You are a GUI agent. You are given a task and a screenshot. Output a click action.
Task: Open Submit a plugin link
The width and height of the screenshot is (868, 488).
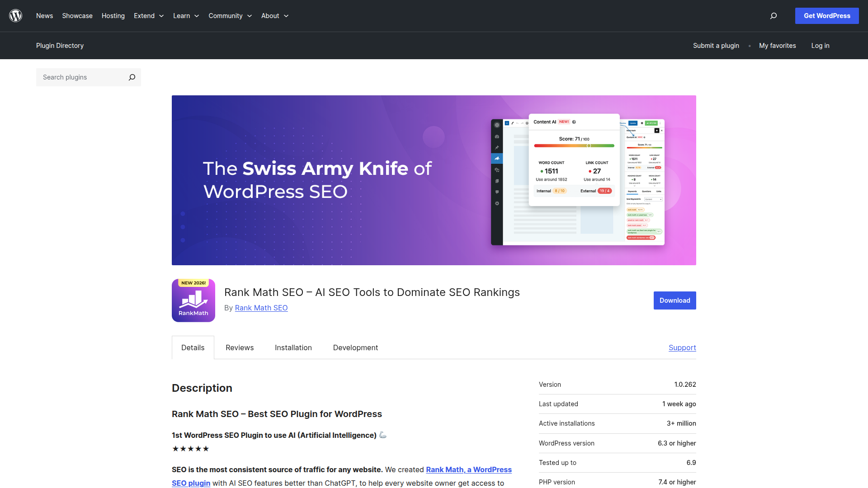pos(716,46)
